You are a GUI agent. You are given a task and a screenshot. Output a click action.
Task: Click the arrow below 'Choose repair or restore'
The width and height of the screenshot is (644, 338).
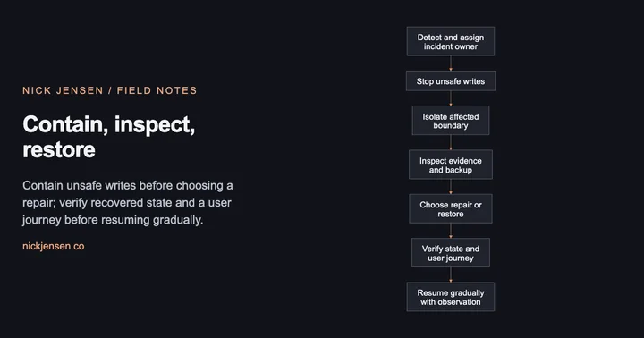tap(451, 231)
